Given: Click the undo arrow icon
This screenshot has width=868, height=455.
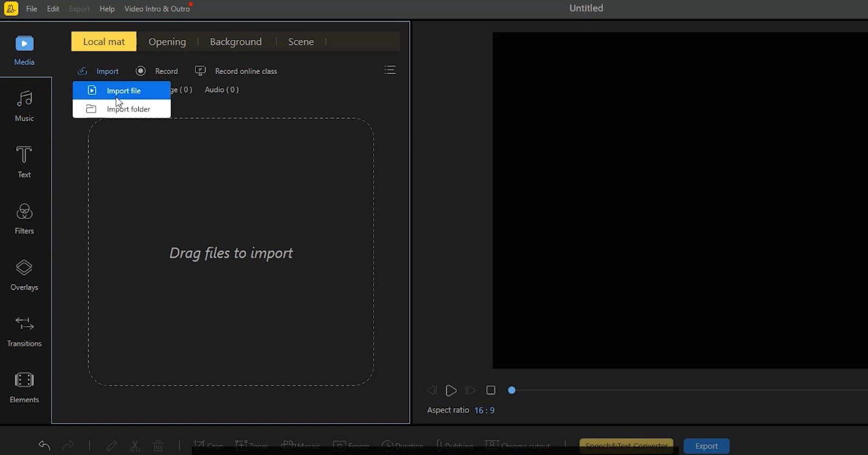Looking at the screenshot, I should coord(44,446).
